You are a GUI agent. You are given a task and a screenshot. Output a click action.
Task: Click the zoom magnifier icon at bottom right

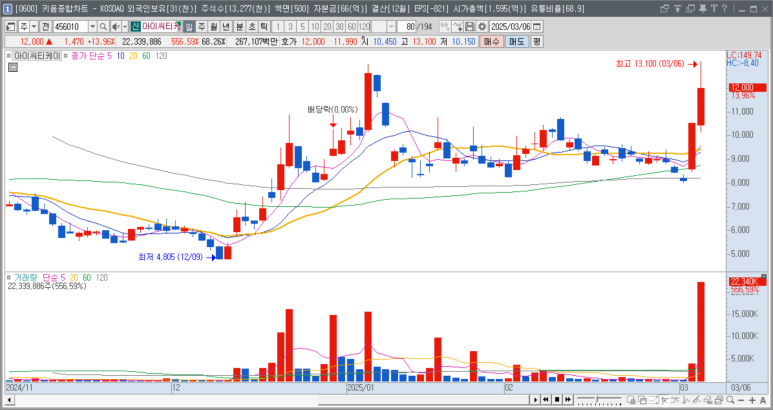(730, 400)
